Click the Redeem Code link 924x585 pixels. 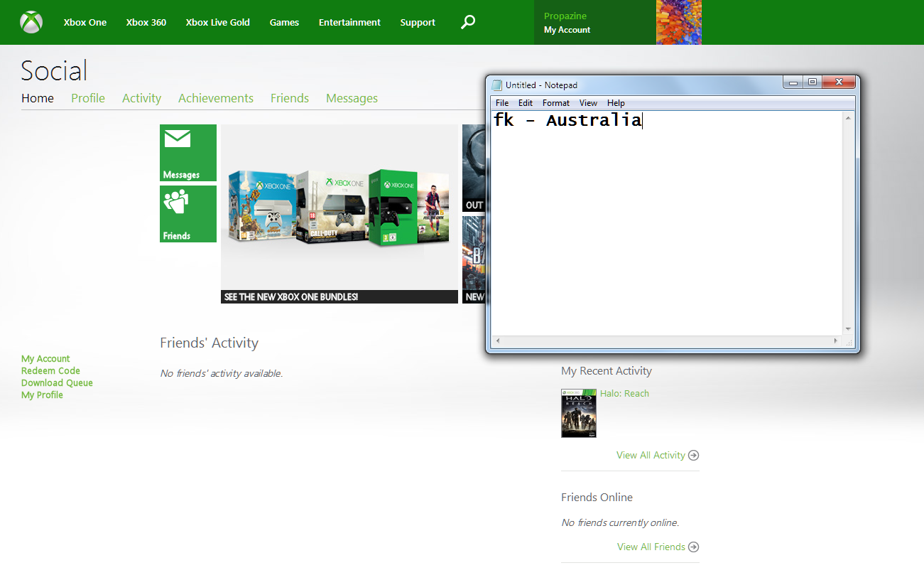coord(50,371)
